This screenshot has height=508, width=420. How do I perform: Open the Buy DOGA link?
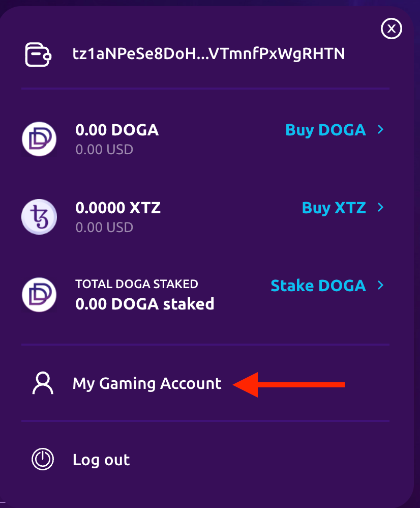coord(325,130)
